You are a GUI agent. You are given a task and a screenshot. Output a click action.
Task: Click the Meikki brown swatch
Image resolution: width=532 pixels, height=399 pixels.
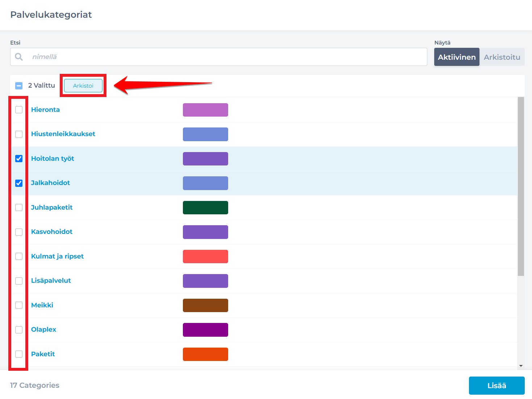[205, 305]
